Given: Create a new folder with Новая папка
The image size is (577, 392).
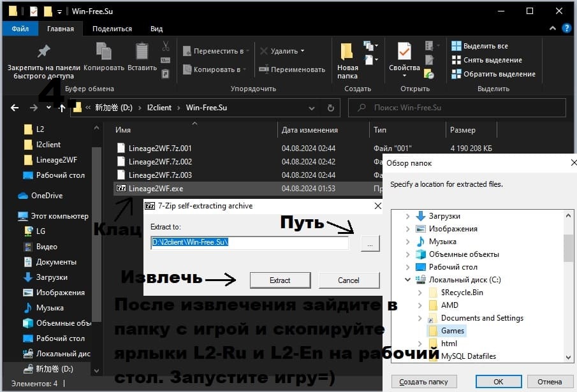Looking at the screenshot, I should coord(347,61).
